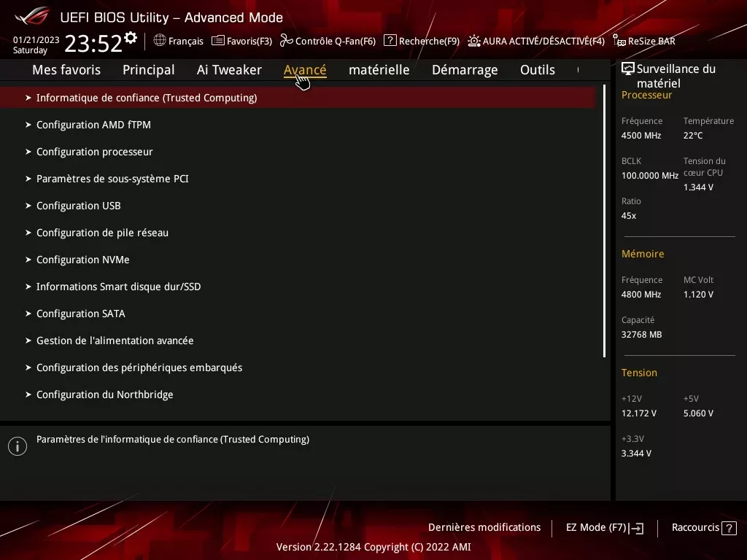Viewport: 747px width, 560px height.
Task: Open Configuration SATA submenu
Action: (80, 314)
